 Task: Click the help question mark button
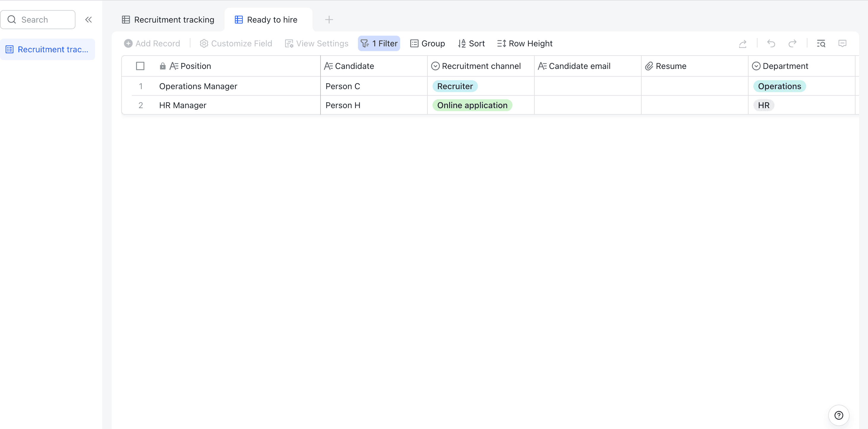pos(838,415)
